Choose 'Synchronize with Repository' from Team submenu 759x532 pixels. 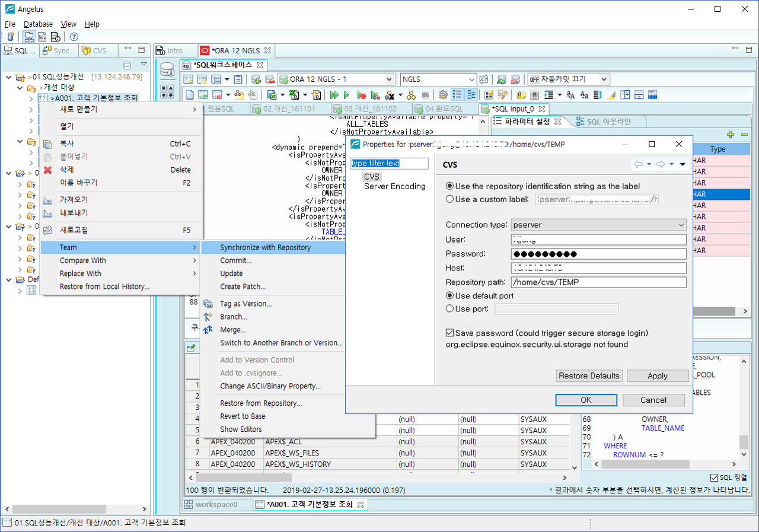(x=266, y=247)
